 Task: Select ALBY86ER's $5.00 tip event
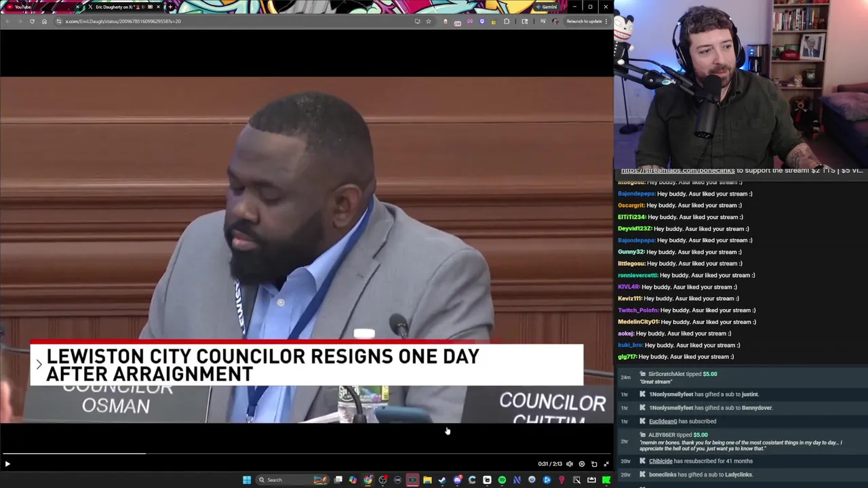(741, 441)
